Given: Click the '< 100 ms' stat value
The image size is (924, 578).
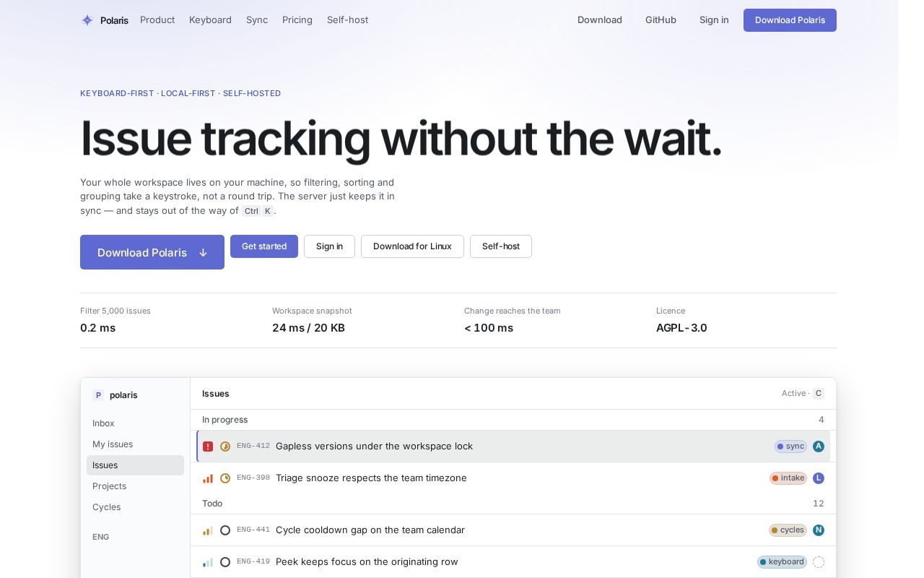Looking at the screenshot, I should click(489, 328).
